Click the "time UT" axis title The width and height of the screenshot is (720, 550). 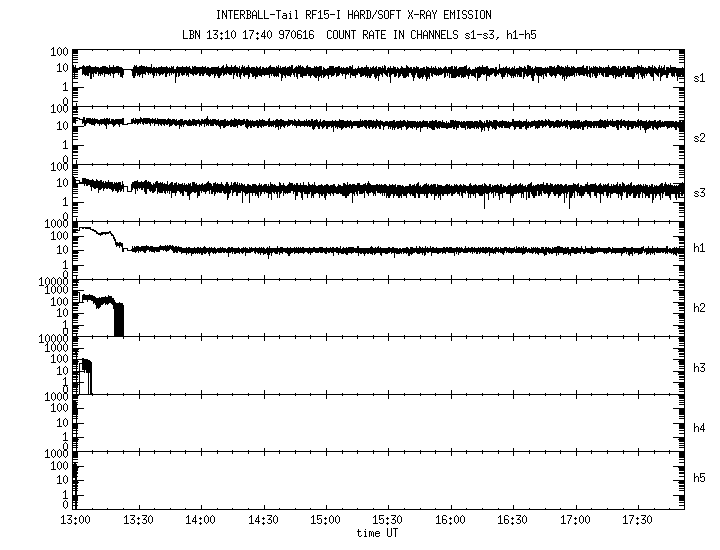pyautogui.click(x=380, y=533)
